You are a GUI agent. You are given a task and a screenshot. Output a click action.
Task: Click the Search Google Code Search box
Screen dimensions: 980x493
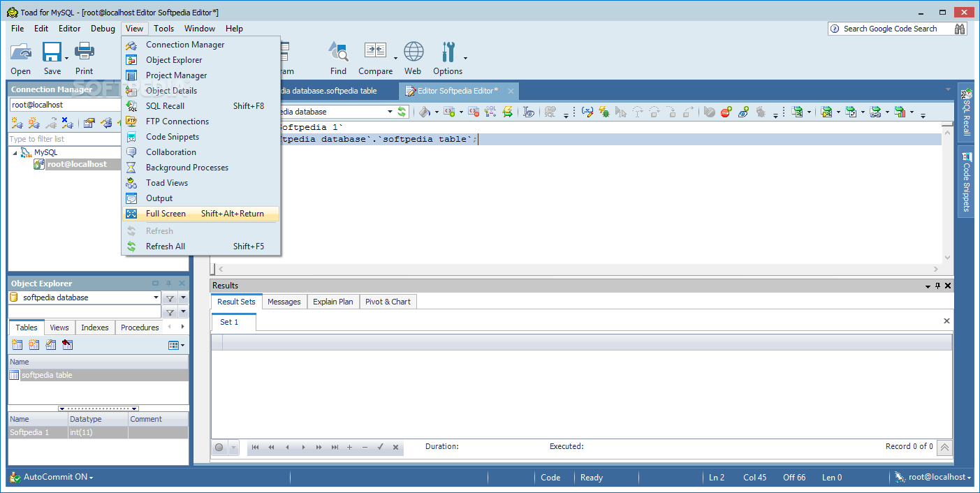[x=892, y=29]
